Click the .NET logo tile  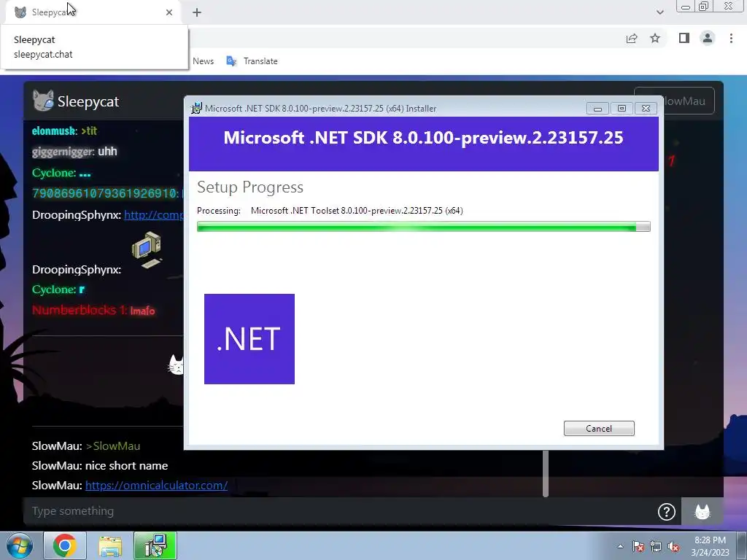pos(249,338)
